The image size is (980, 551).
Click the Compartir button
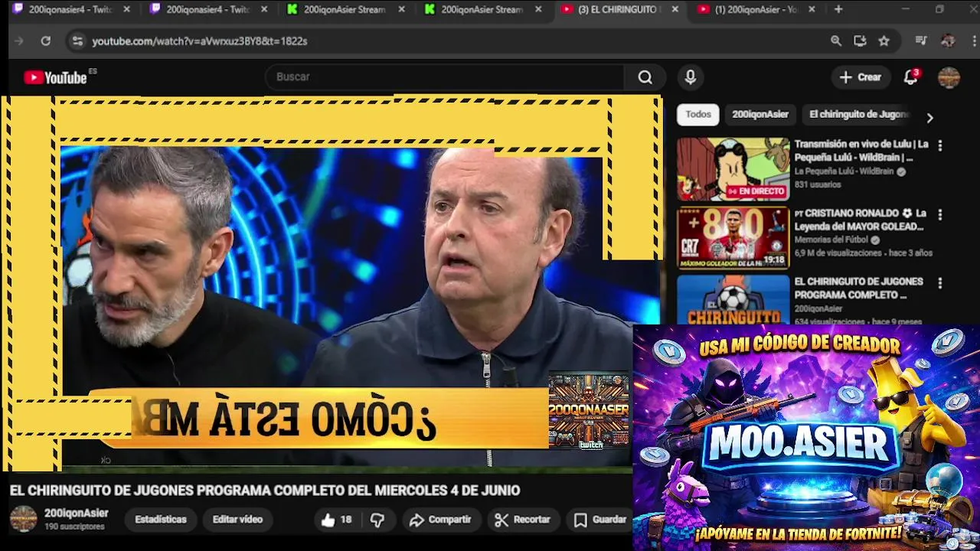[439, 520]
